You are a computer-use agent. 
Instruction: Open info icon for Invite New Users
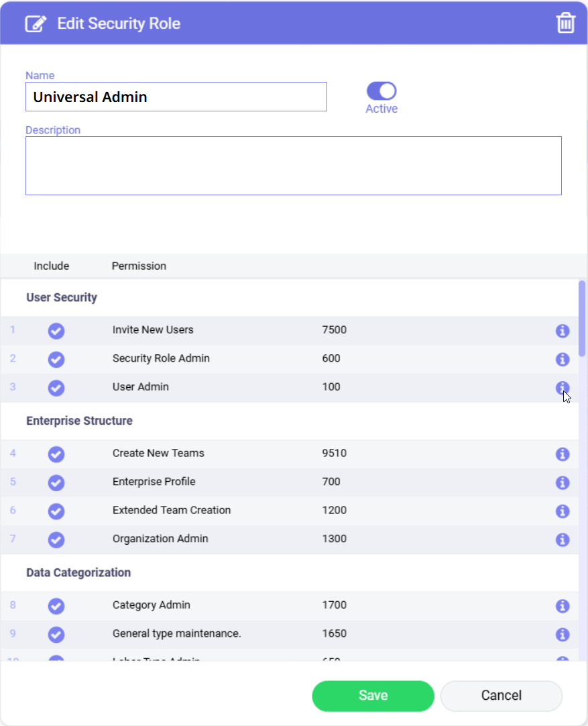[x=563, y=331]
